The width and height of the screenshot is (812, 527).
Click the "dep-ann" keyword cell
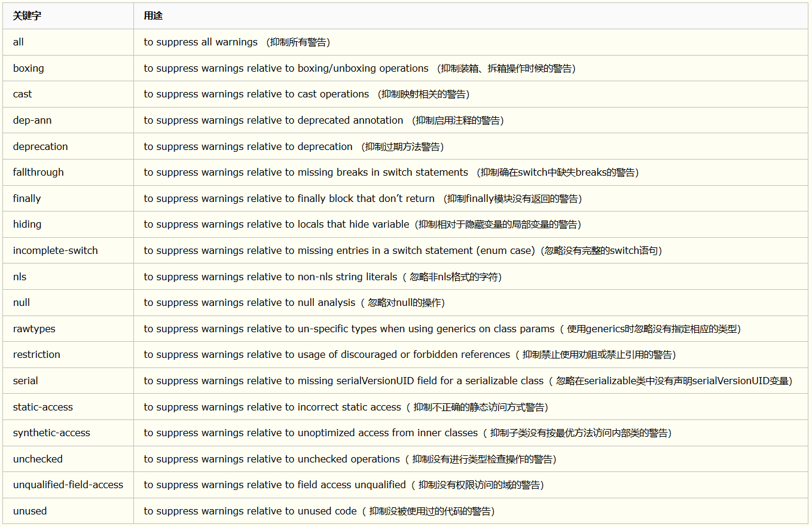(x=32, y=121)
